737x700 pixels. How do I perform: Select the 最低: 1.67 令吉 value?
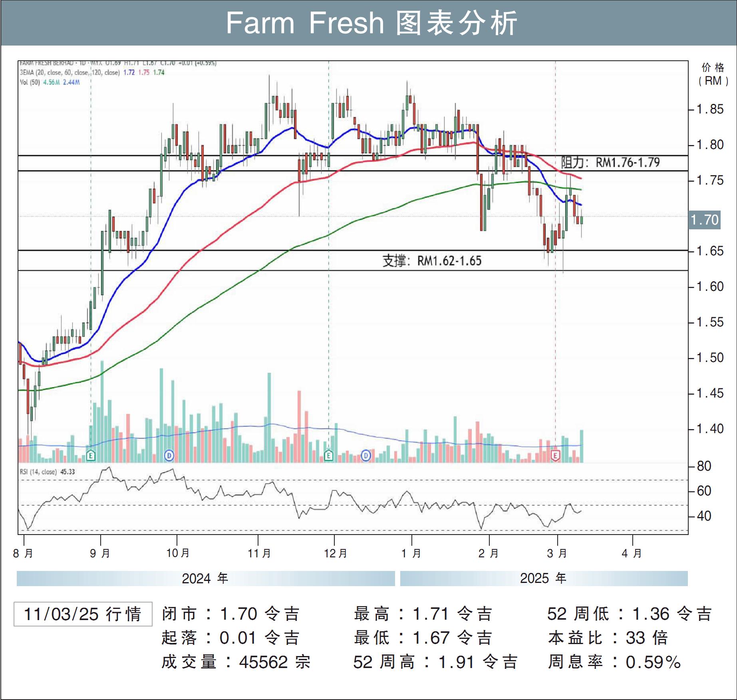423,638
